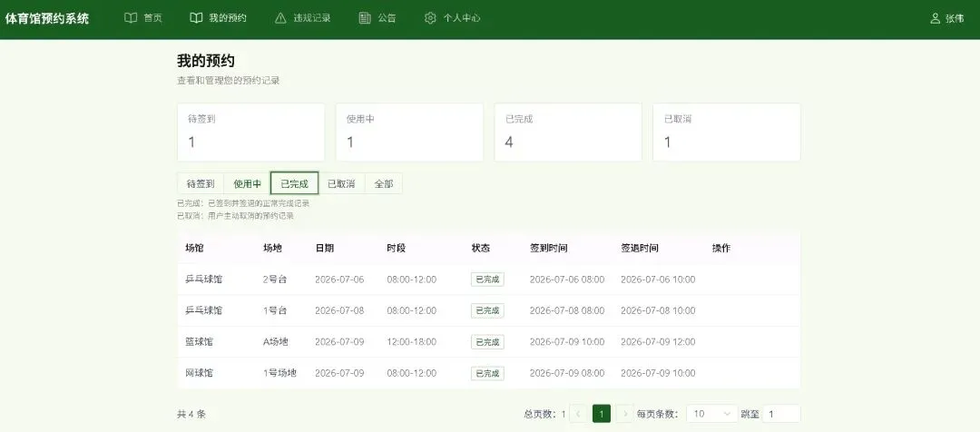Go to 违规记录 menu item

tap(302, 18)
